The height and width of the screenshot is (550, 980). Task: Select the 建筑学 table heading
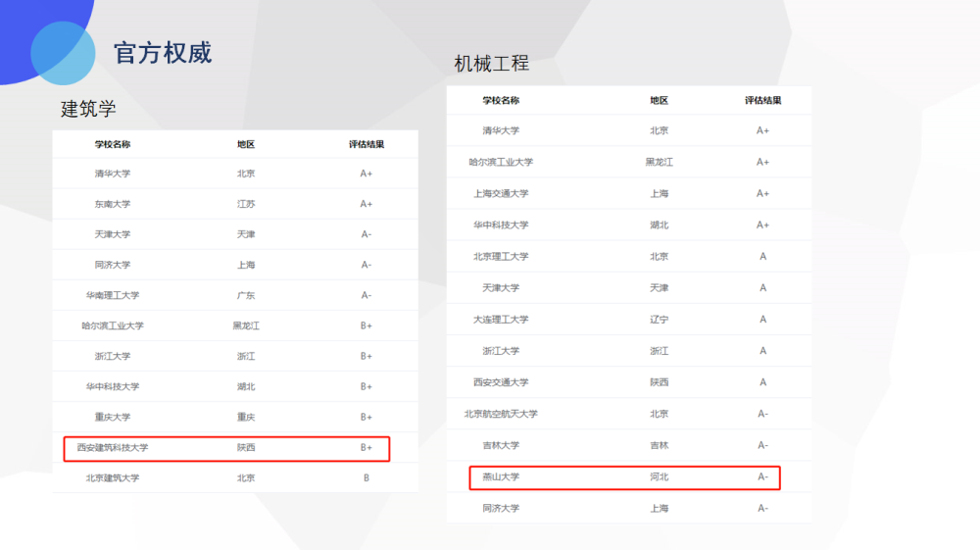[88, 109]
